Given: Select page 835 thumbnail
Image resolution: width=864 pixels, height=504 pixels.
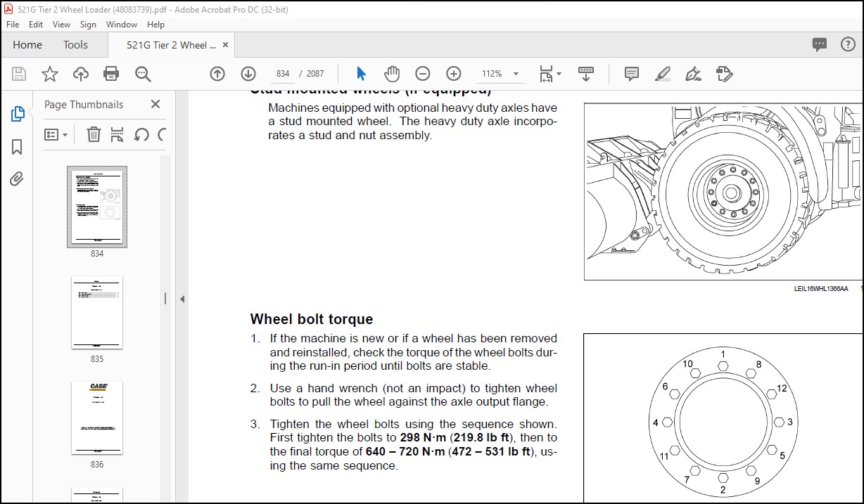Looking at the screenshot, I should [97, 312].
